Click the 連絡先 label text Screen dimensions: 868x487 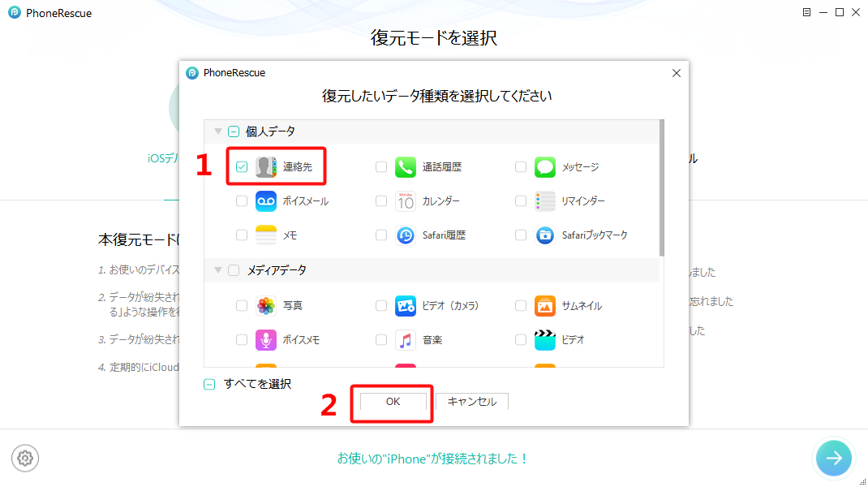[x=297, y=166]
